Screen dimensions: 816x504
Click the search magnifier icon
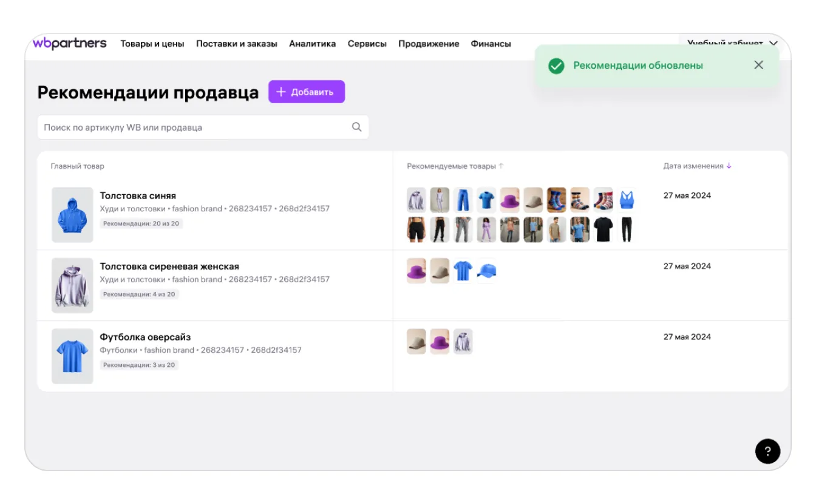[x=356, y=127]
